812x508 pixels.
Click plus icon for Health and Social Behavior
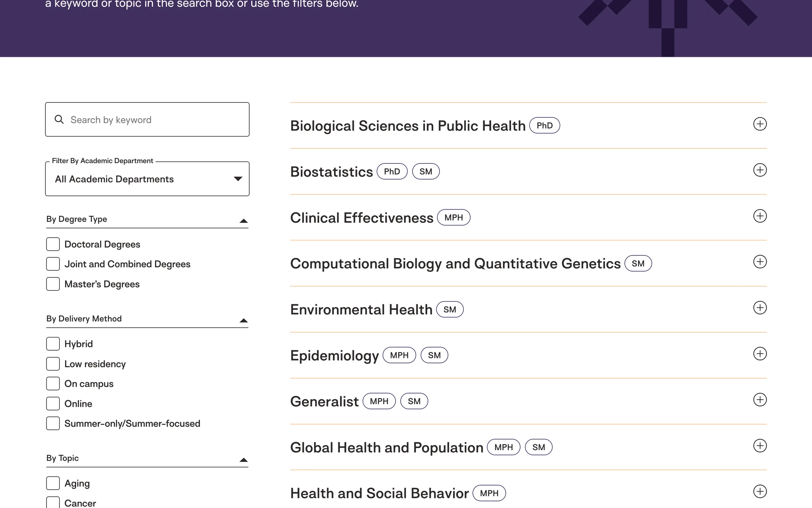(x=760, y=492)
